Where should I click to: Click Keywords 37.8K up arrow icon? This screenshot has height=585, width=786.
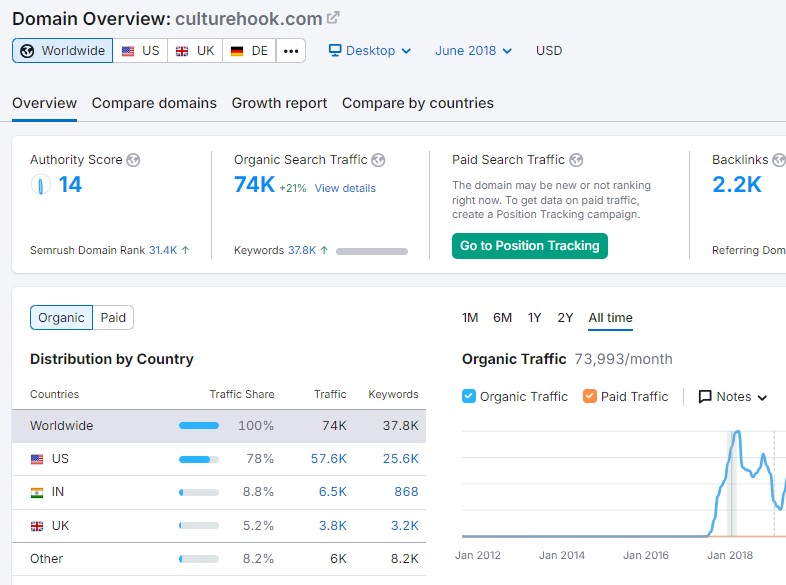pos(324,250)
